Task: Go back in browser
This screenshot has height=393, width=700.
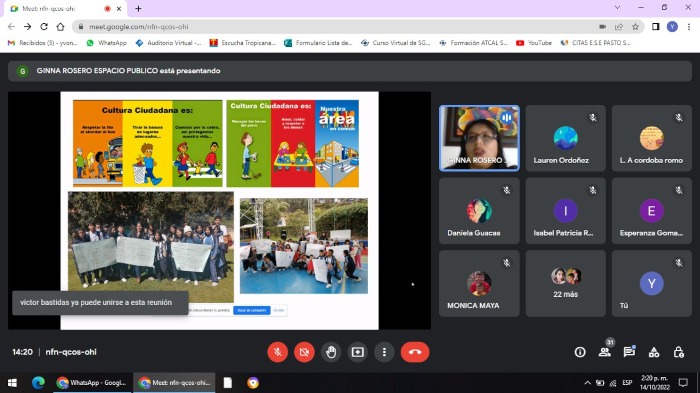Action: [12, 27]
